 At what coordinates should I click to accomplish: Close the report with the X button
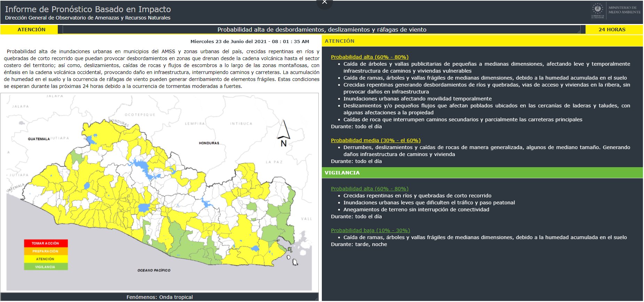tap(325, 3)
